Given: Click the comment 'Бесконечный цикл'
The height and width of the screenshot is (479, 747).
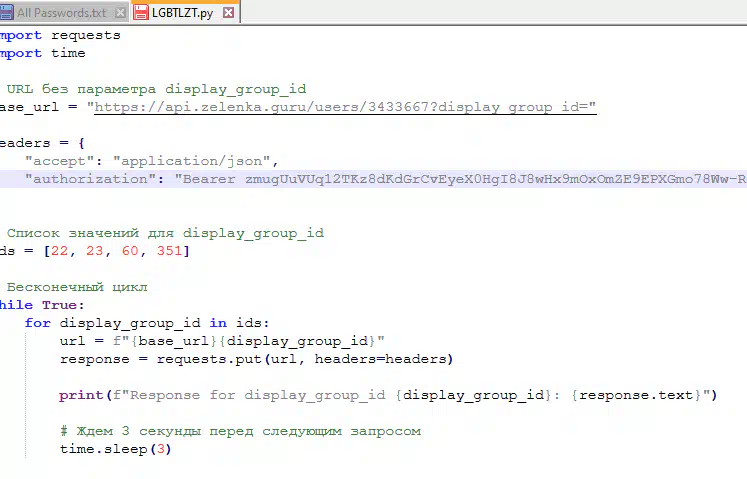Looking at the screenshot, I should pos(77,287).
